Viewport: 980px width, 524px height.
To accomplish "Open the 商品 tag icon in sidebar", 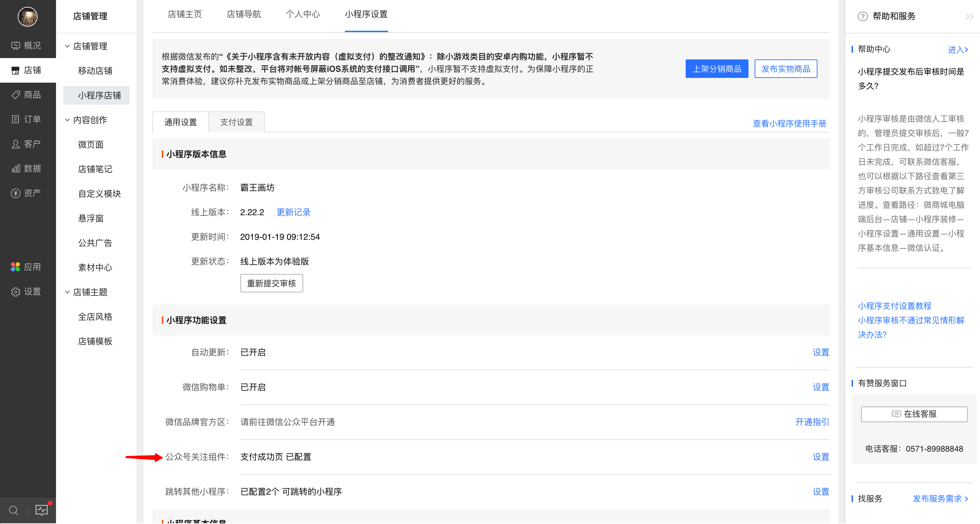I will [16, 95].
